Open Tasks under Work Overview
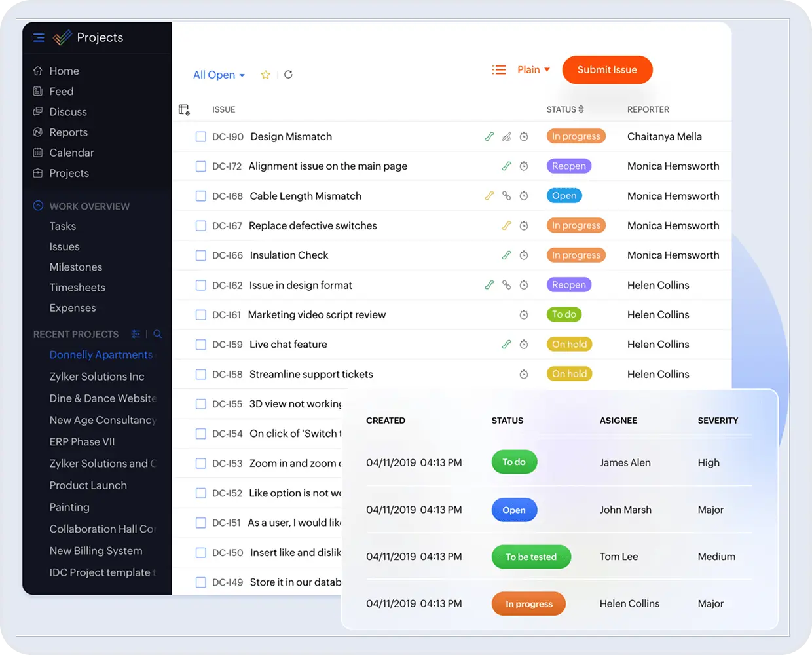 (x=63, y=226)
